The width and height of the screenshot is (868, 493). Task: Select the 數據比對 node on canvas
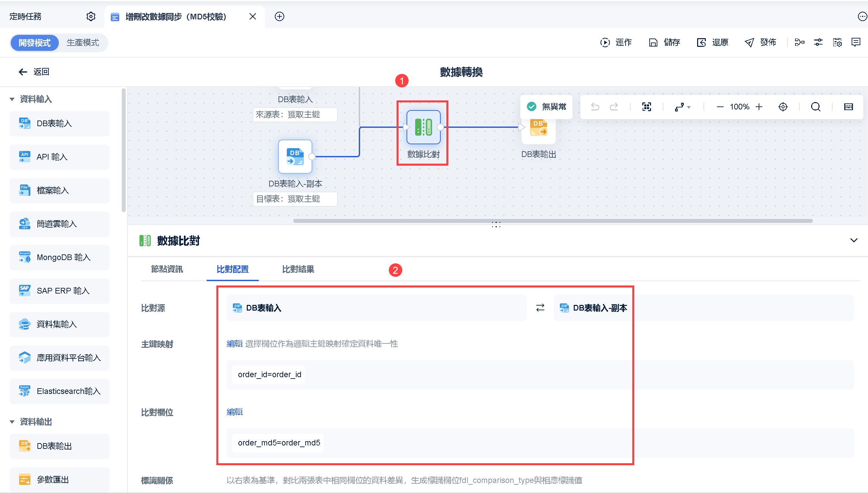tap(423, 128)
